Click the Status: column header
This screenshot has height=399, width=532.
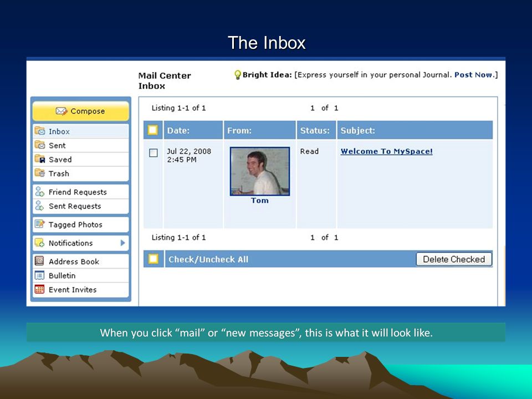tap(315, 130)
